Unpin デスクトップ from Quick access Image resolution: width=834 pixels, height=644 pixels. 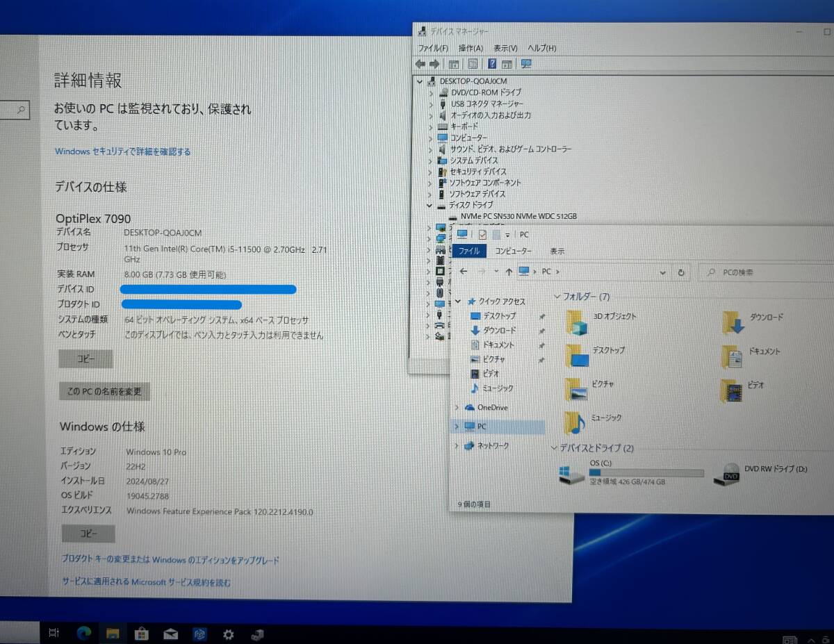click(x=541, y=316)
